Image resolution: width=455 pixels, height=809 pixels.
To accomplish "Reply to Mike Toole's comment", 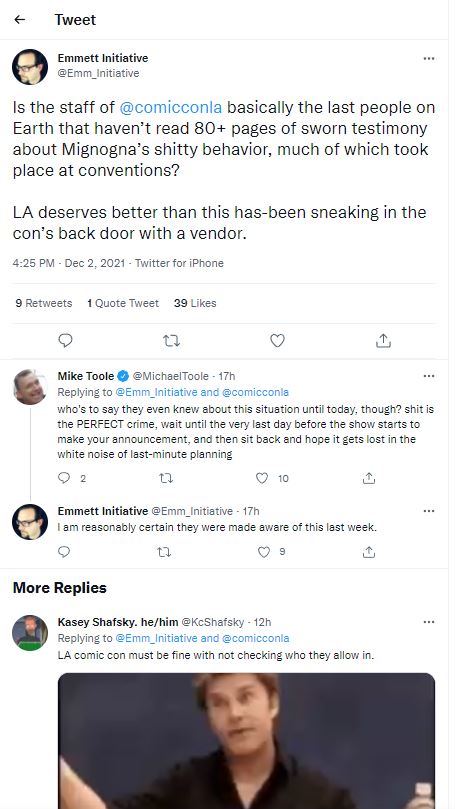I will click(64, 478).
